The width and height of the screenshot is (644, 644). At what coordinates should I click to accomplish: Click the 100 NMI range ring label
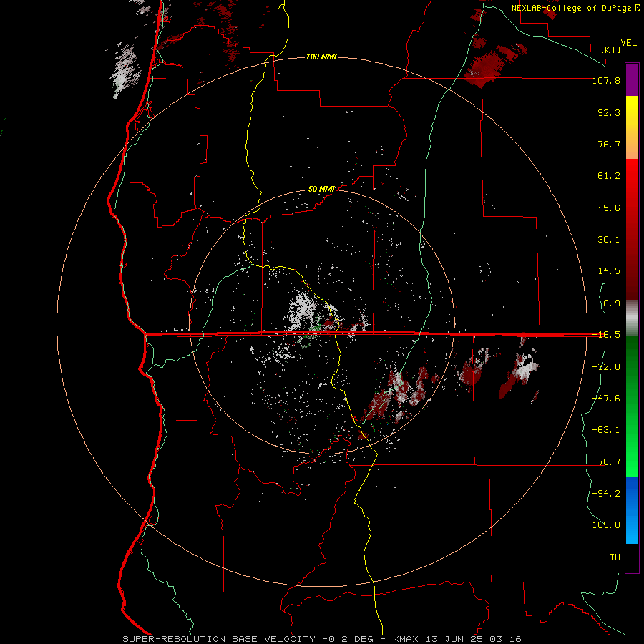coord(321,57)
